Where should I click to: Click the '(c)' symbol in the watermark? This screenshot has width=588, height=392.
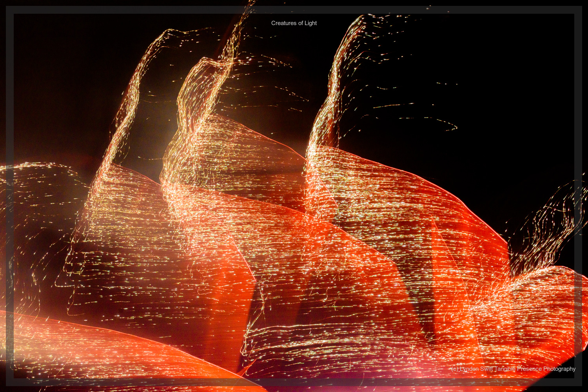click(x=455, y=369)
